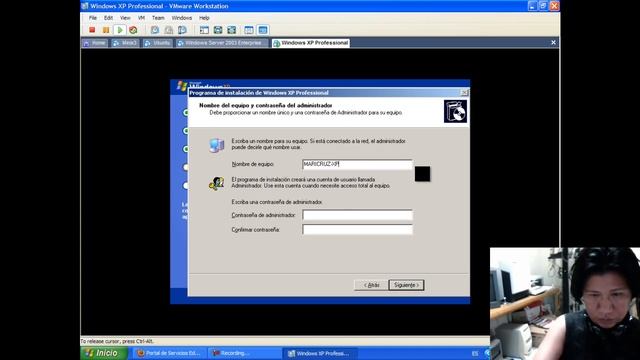Switch to the Ubuntu tab
The width and height of the screenshot is (640, 360).
pyautogui.click(x=158, y=43)
